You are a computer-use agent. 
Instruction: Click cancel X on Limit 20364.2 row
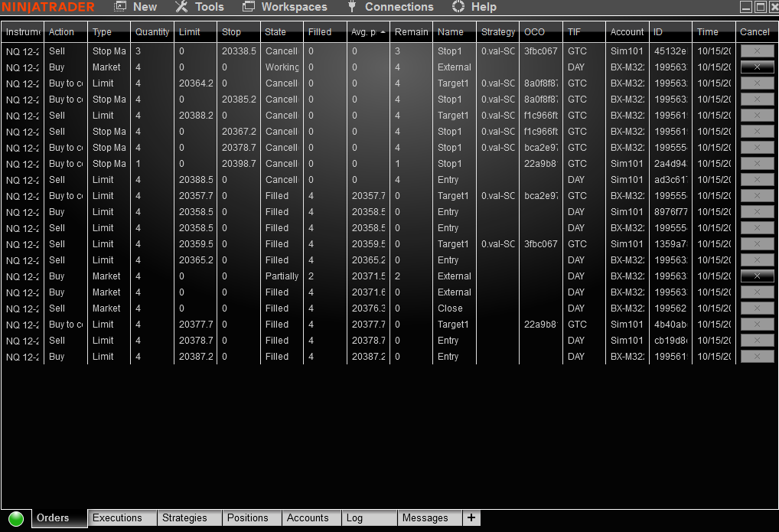click(757, 83)
